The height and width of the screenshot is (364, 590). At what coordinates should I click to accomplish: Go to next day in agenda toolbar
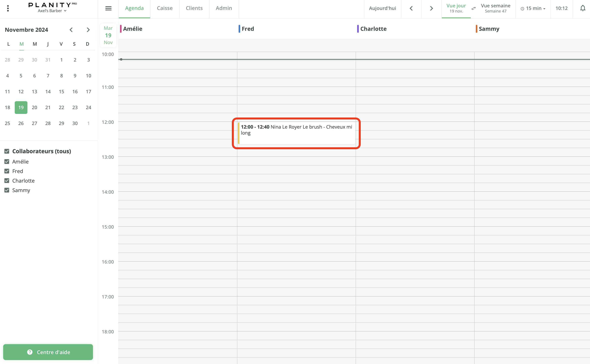coord(431,8)
